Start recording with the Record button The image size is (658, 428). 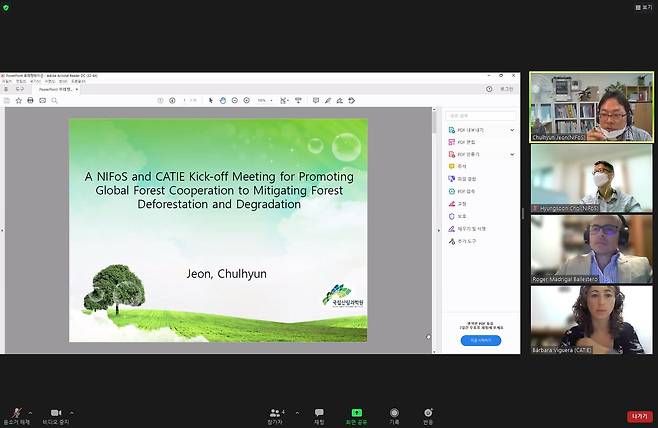tap(394, 416)
